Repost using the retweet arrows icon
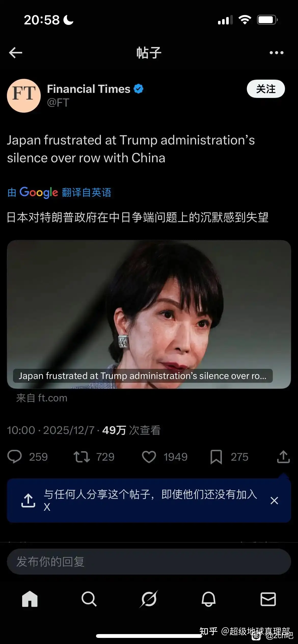298x644 pixels. point(82,457)
